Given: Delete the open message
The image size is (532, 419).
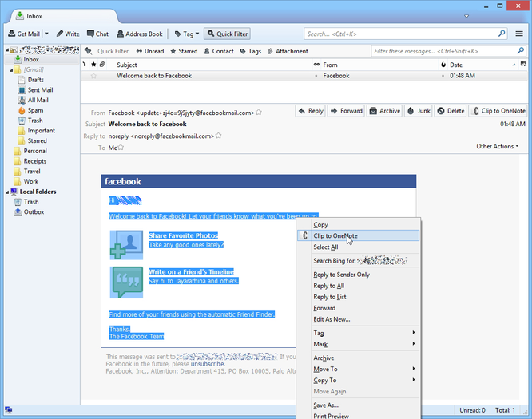Looking at the screenshot, I should [x=451, y=111].
